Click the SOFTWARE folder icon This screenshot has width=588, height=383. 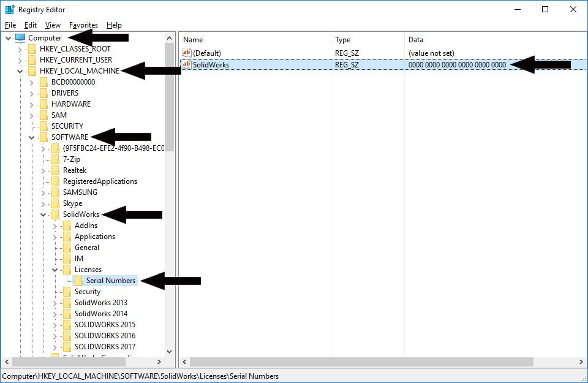(44, 137)
